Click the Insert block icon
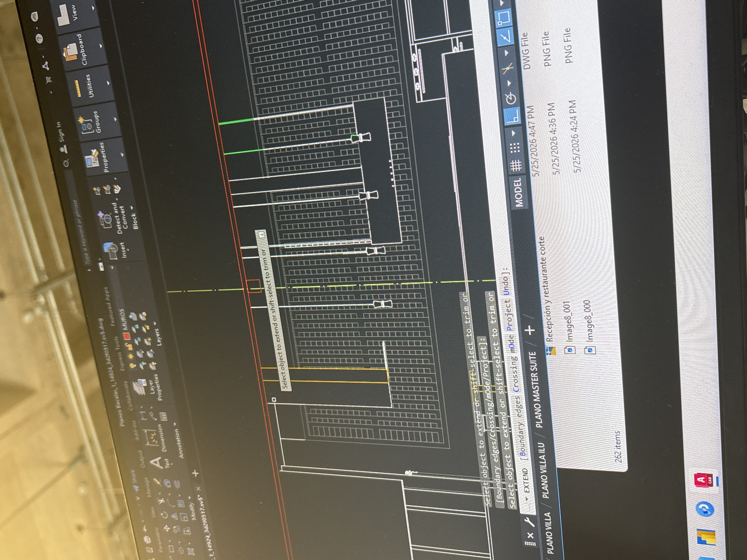Image resolution: width=747 pixels, height=560 pixels. (x=111, y=250)
